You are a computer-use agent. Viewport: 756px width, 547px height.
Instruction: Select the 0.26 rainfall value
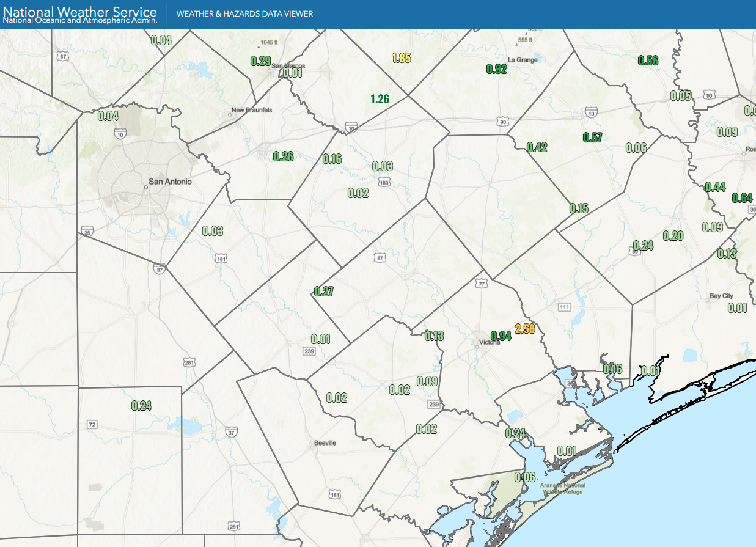point(283,156)
